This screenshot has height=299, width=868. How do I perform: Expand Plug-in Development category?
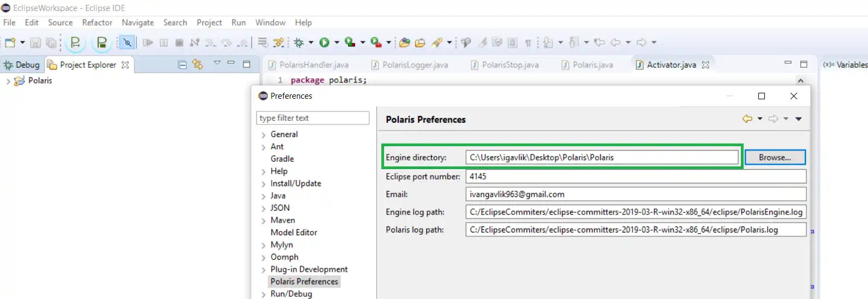[x=264, y=270]
